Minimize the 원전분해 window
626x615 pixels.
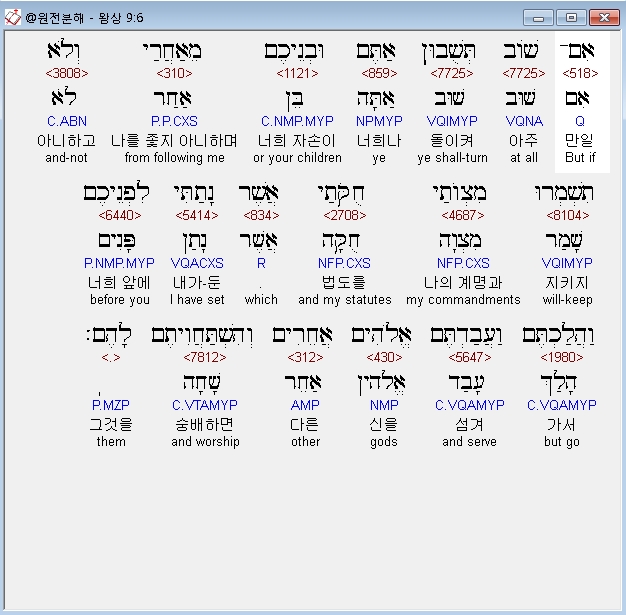click(x=538, y=18)
